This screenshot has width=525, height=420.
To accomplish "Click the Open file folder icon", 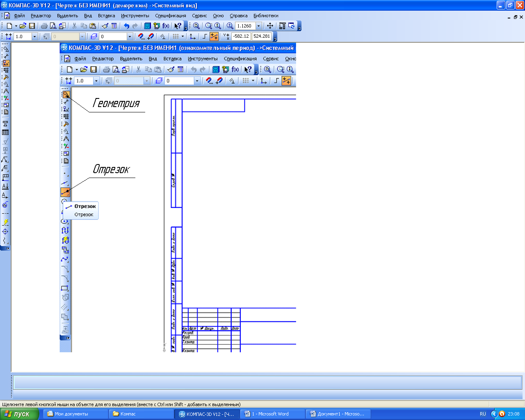I will (x=23, y=26).
